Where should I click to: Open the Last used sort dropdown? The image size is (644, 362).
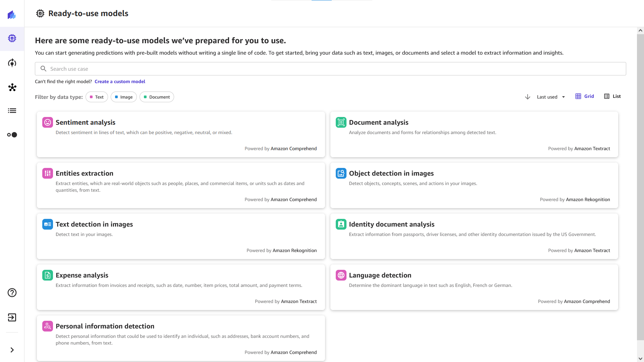click(551, 97)
